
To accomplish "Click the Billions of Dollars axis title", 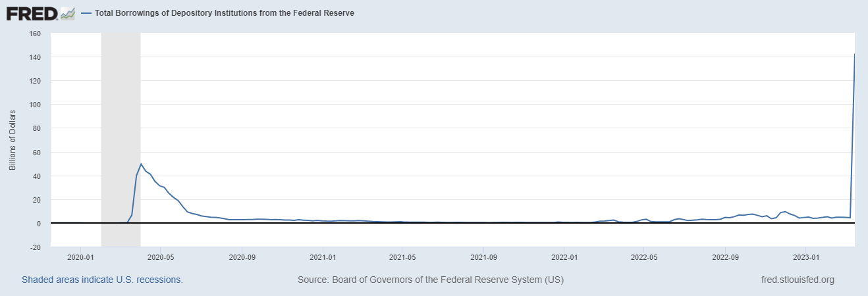I will click(x=13, y=140).
